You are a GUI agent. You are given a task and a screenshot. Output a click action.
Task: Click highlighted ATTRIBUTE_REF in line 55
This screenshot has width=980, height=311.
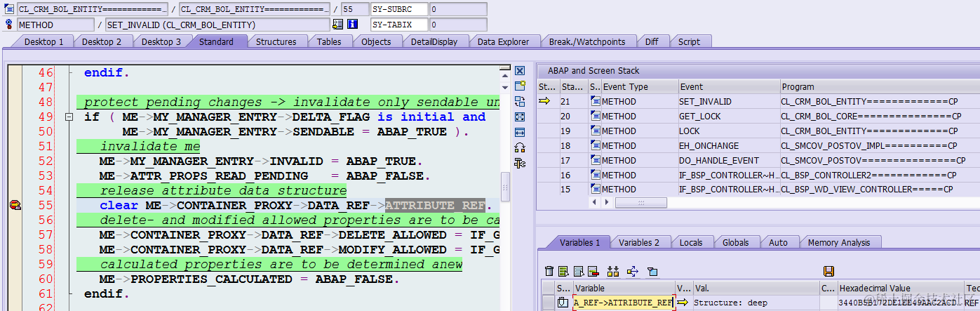435,206
